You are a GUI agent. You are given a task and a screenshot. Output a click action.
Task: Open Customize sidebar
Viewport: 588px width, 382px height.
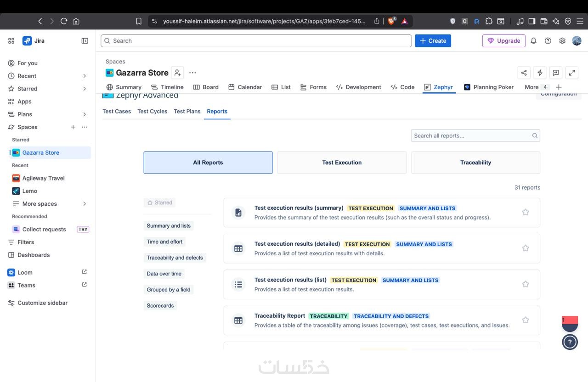[38, 303]
